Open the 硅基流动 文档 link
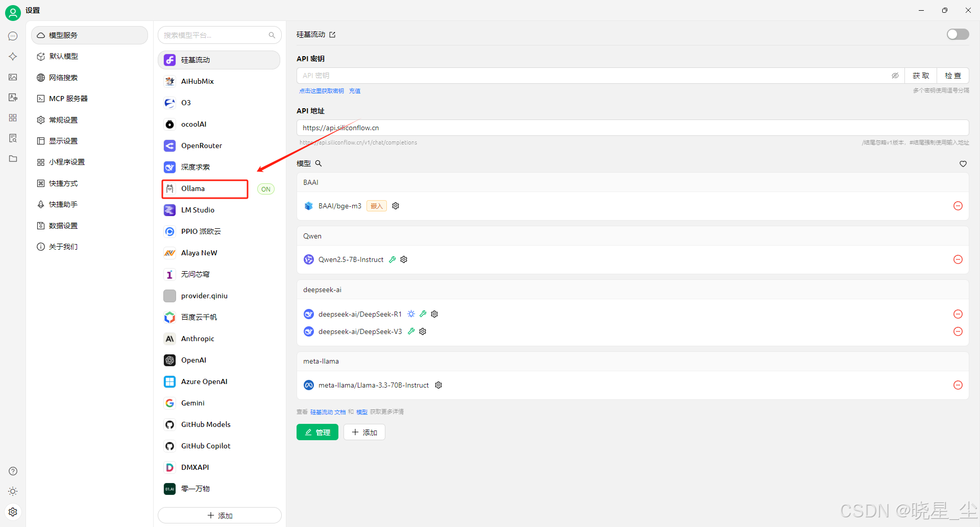This screenshot has width=980, height=527. pos(328,412)
